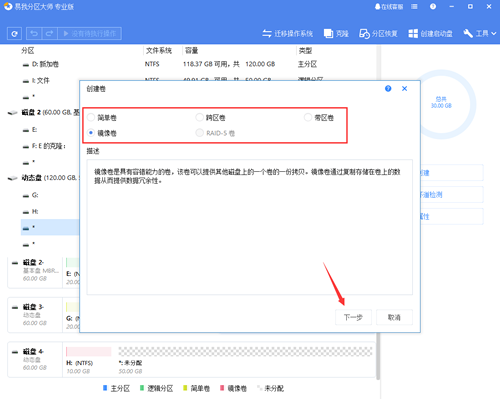Click the 镜像卷 legend color square
The height and width of the screenshot is (399, 500).
click(x=222, y=388)
